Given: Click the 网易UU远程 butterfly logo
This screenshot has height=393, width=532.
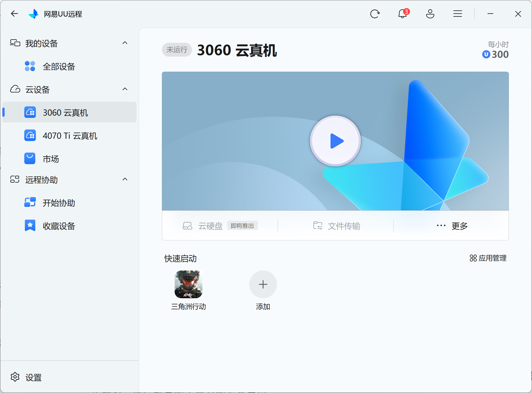Looking at the screenshot, I should point(34,14).
